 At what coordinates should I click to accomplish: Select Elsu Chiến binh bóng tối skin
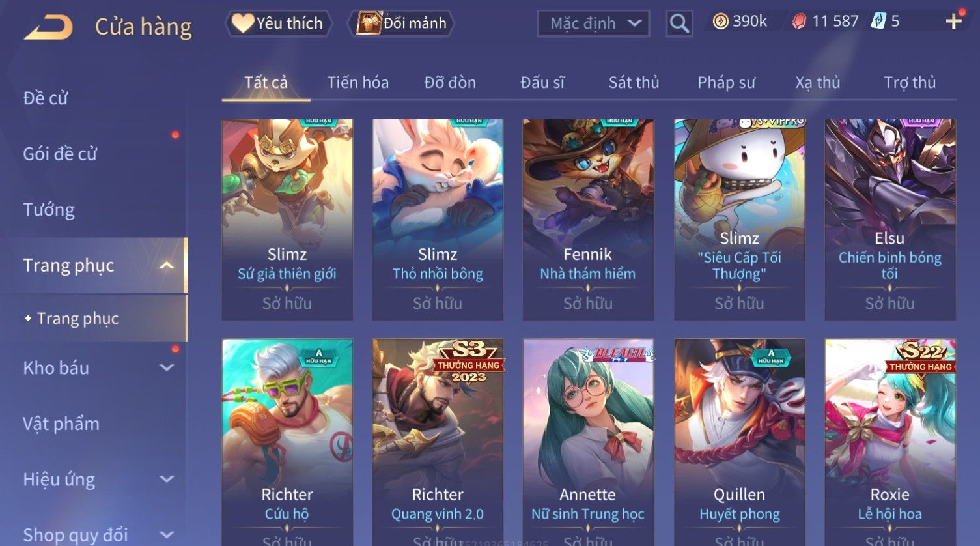coord(889,220)
